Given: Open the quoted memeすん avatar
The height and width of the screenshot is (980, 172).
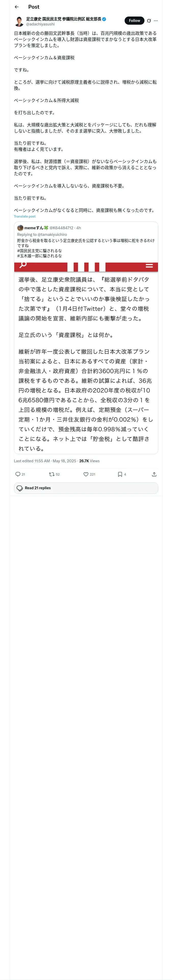Looking at the screenshot, I should pos(20,228).
